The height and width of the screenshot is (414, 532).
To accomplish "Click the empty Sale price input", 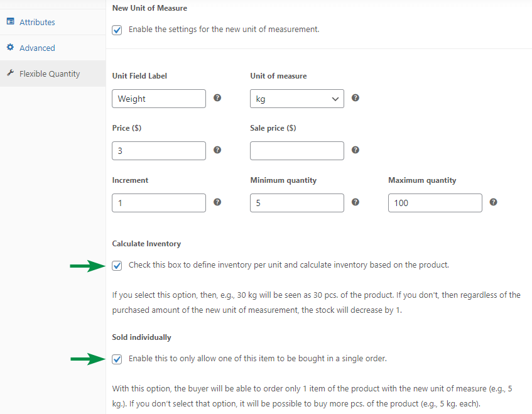I will (x=297, y=151).
